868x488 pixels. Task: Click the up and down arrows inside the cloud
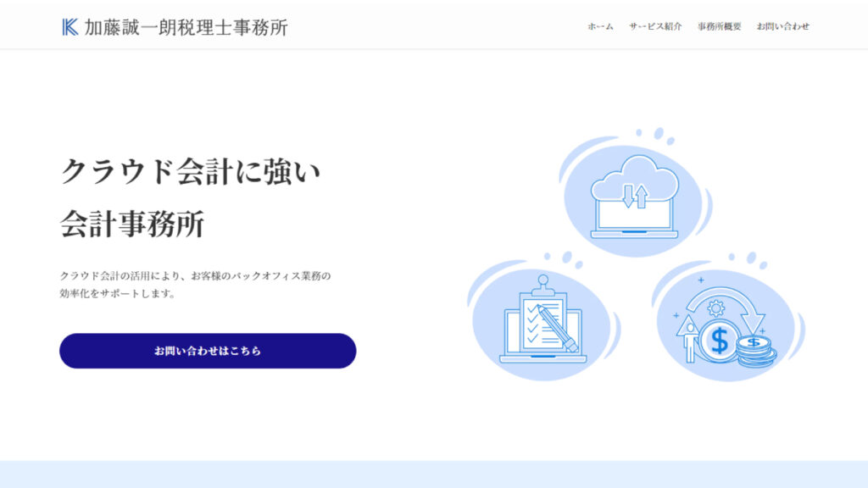[x=635, y=196]
